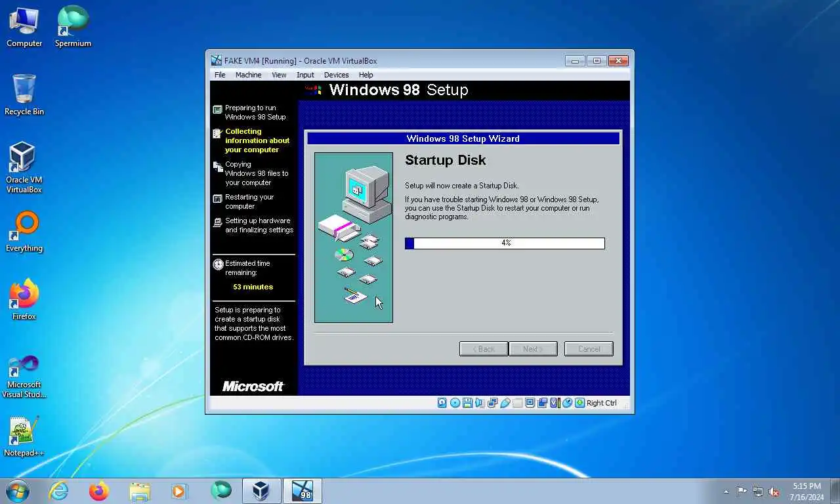Click the display indicator in VirtualBox status bar
The width and height of the screenshot is (840, 504).
point(530,403)
